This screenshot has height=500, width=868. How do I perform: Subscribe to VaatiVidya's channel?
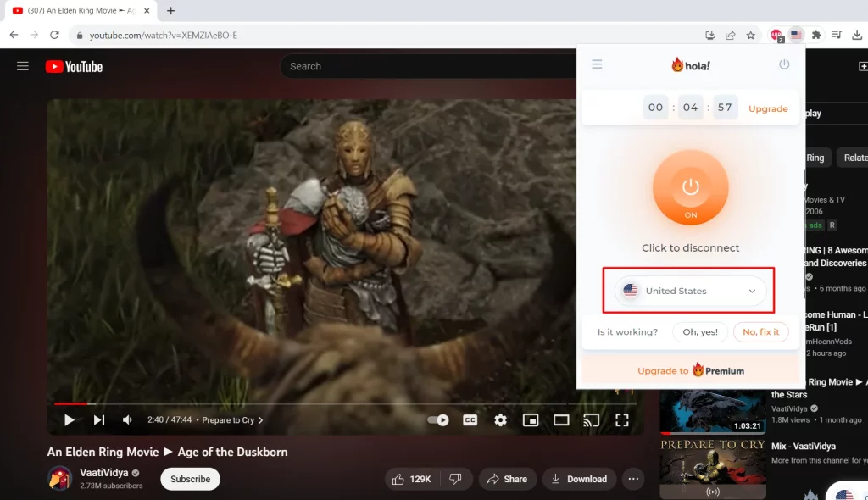pyautogui.click(x=189, y=479)
